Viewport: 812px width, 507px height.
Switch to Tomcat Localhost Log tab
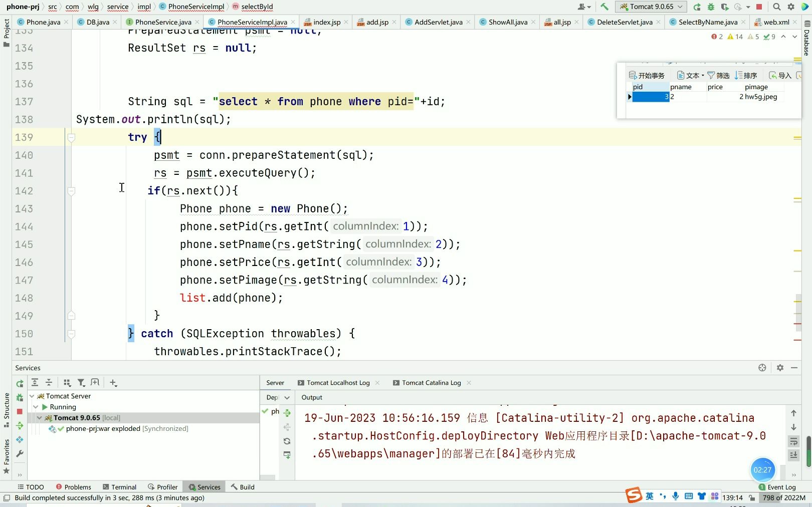(338, 383)
